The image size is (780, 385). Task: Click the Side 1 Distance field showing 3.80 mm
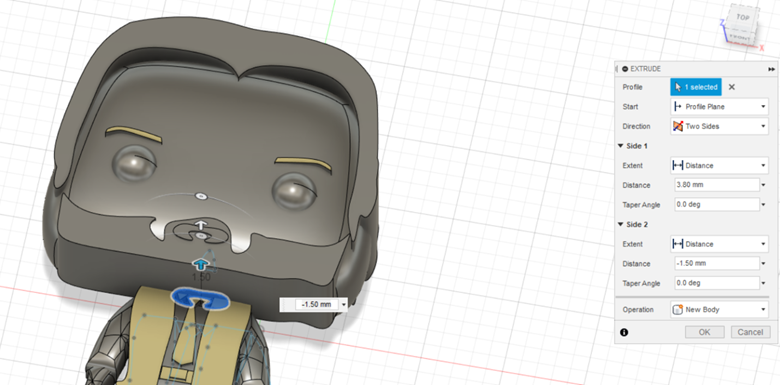tap(716, 185)
